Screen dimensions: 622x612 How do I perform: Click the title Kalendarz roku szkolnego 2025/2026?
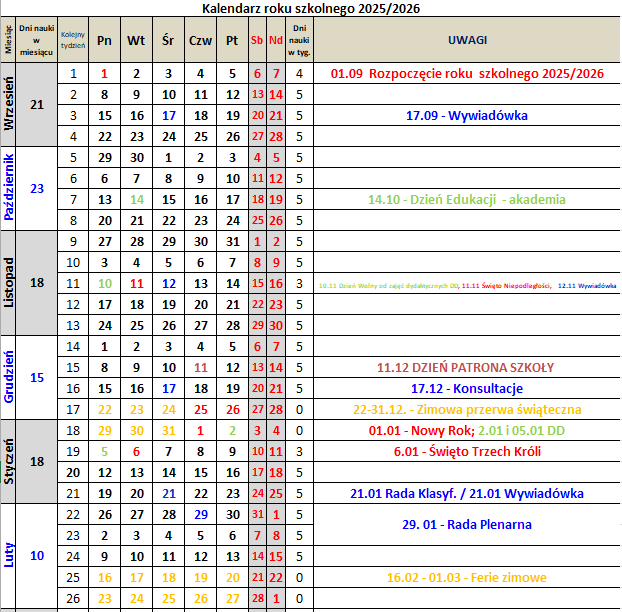tap(311, 8)
